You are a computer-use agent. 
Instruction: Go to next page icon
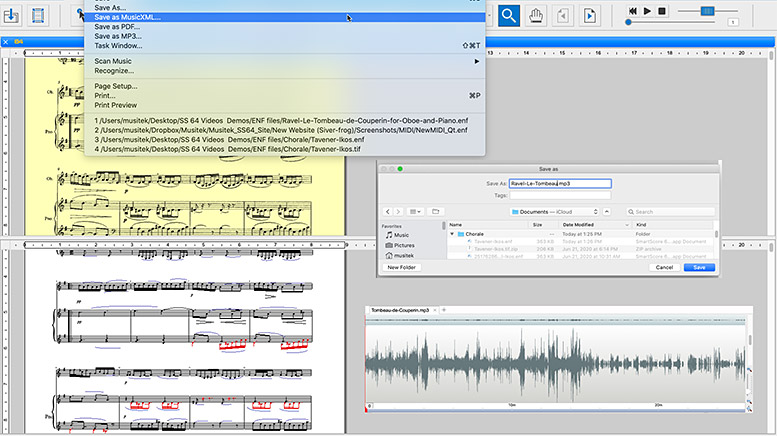590,16
